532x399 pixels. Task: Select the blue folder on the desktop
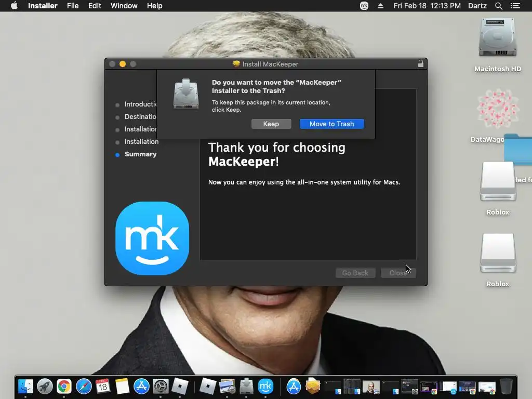click(518, 149)
